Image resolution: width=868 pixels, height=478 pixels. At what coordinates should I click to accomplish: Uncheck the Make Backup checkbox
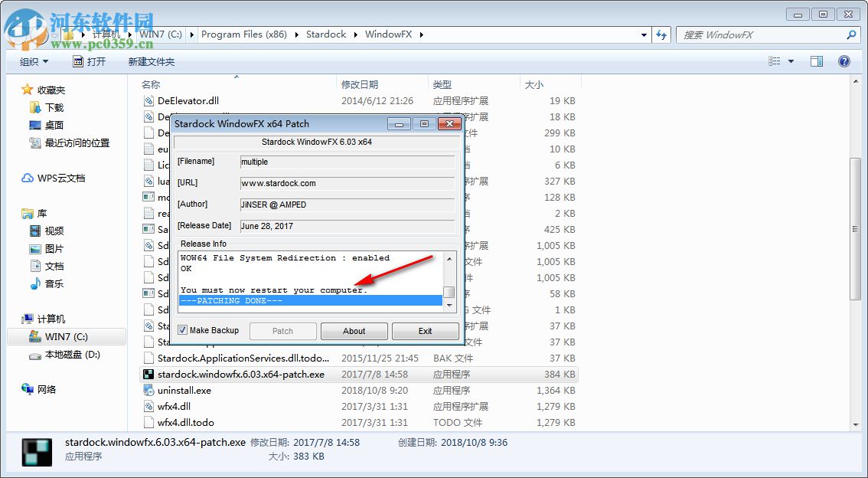(182, 330)
